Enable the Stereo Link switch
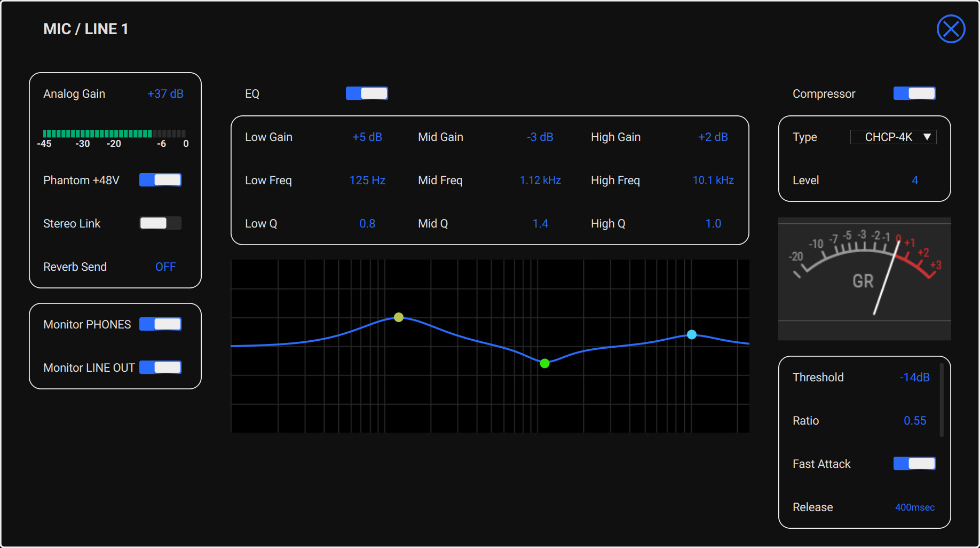The width and height of the screenshot is (980, 548). [x=160, y=223]
